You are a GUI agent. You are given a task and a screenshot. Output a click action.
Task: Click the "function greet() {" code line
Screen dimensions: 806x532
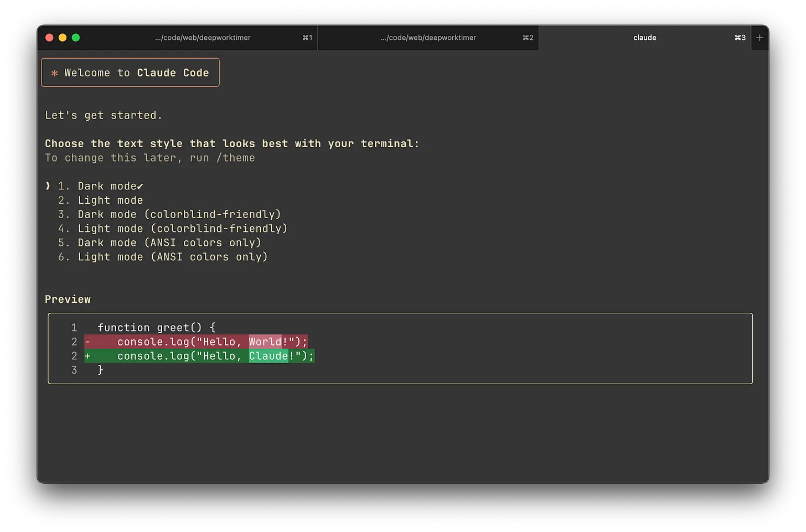pyautogui.click(x=157, y=328)
